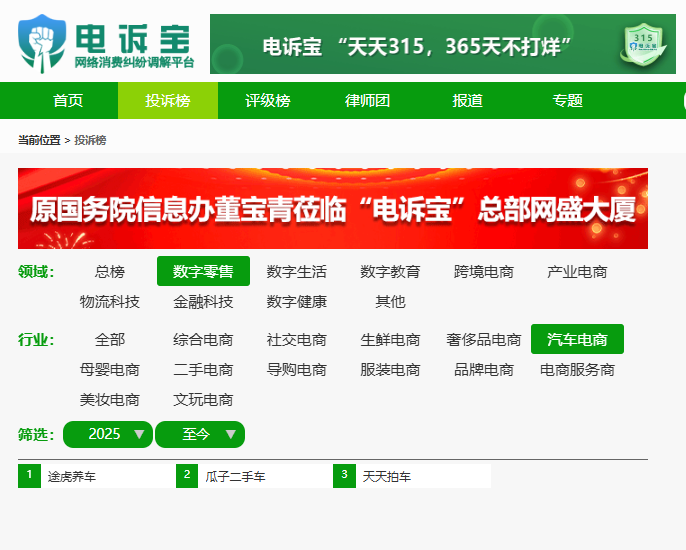Choose 文玩电商 industry filter

(x=203, y=399)
